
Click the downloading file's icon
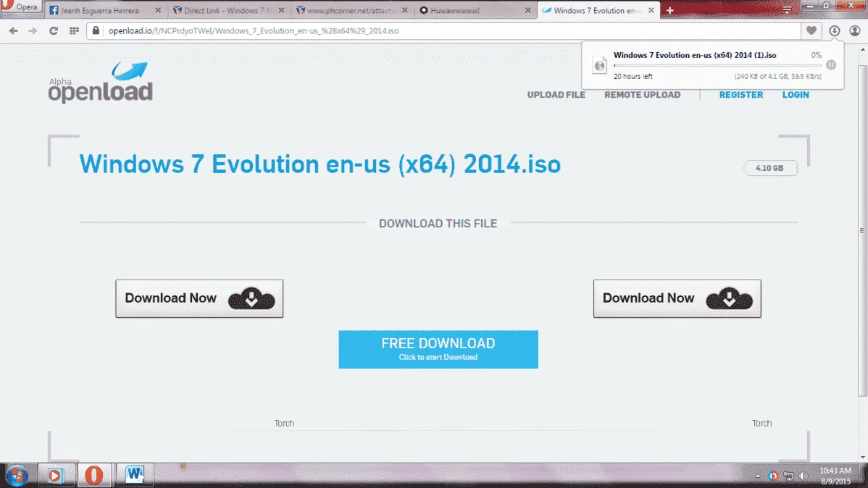[x=599, y=65]
